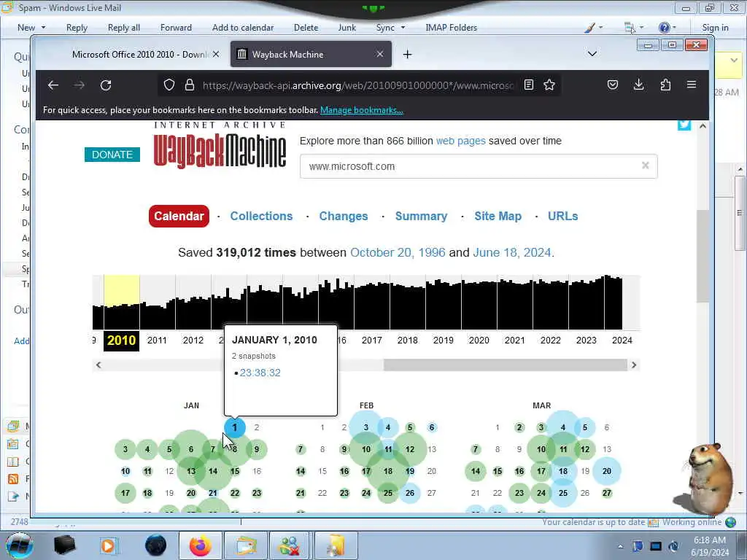Open Firefox downloads panel
Screen dimensions: 747x560
click(639, 85)
